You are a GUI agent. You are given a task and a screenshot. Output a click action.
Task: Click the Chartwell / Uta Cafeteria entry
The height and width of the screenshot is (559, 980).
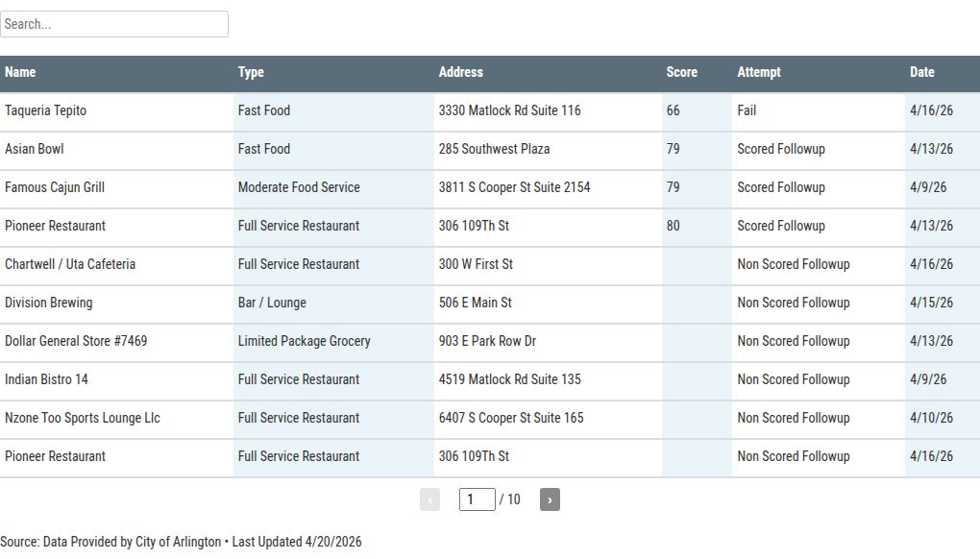tap(70, 264)
